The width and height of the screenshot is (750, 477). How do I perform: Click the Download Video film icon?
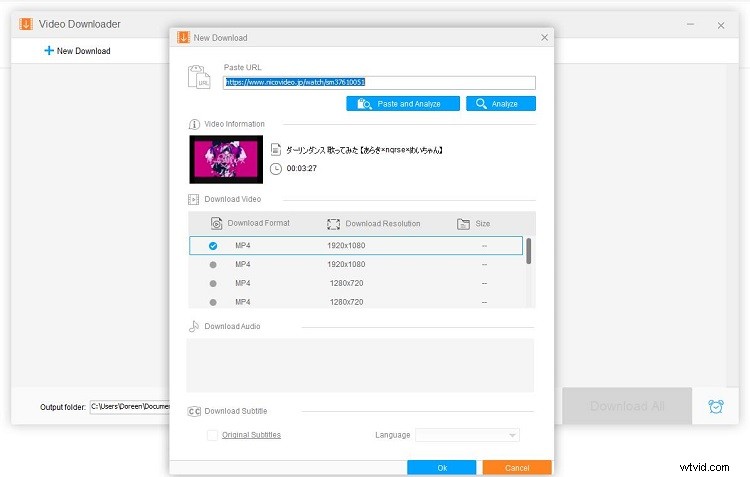pyautogui.click(x=193, y=200)
